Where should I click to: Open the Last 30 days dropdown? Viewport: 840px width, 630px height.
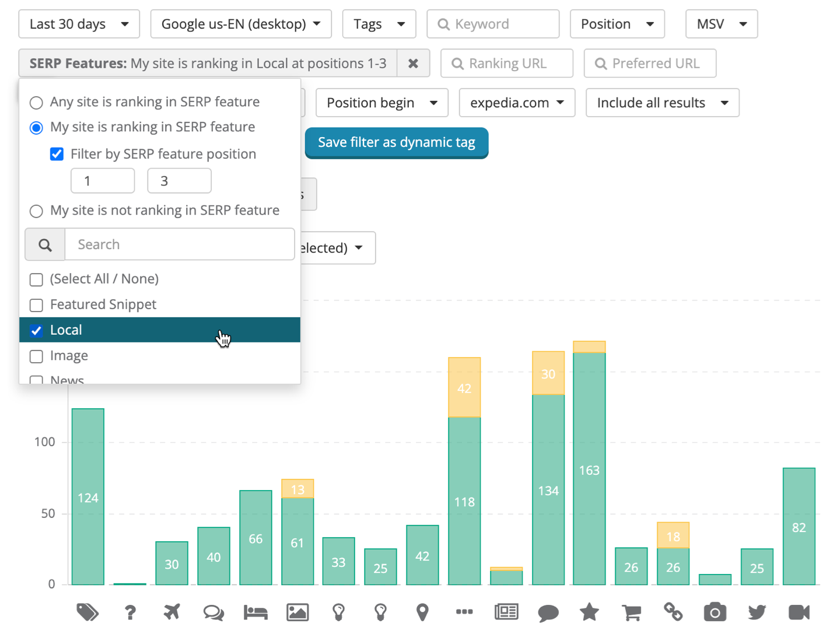(x=79, y=24)
